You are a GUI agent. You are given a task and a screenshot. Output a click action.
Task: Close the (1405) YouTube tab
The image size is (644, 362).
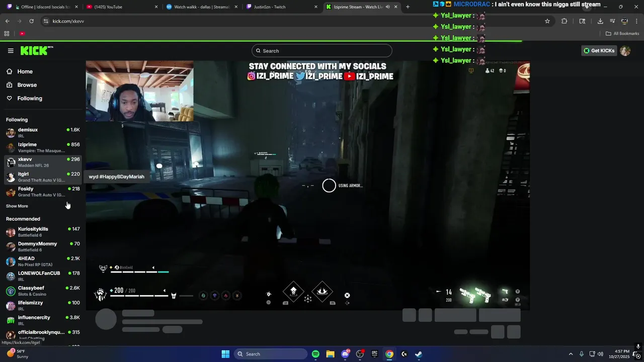click(156, 7)
